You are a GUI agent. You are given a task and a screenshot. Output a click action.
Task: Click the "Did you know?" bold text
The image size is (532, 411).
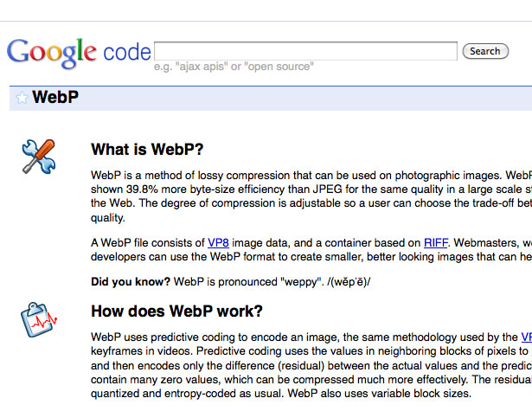pos(131,282)
